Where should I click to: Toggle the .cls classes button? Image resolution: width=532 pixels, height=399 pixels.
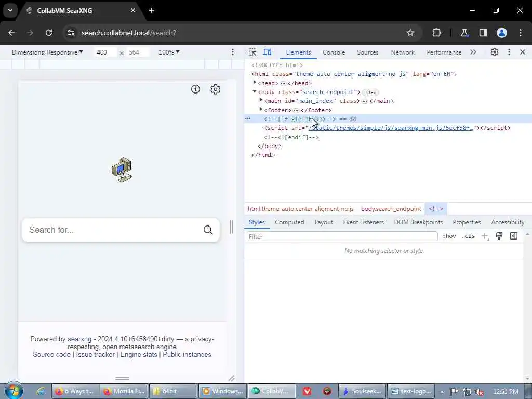coord(468,236)
